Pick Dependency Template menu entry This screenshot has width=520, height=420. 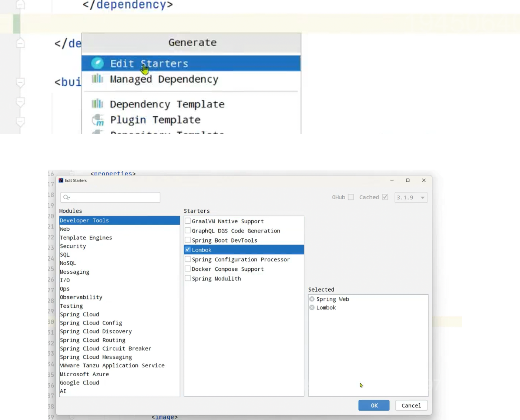pyautogui.click(x=191, y=104)
